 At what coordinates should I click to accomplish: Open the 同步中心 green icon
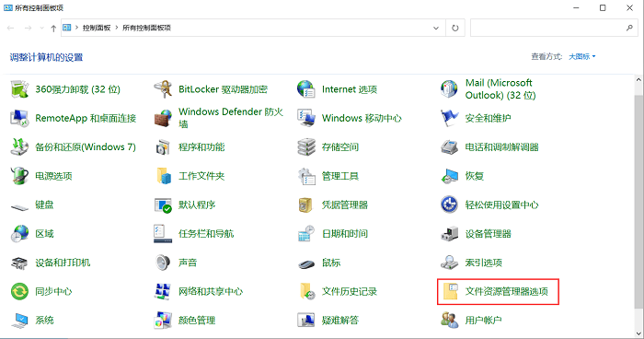19,291
